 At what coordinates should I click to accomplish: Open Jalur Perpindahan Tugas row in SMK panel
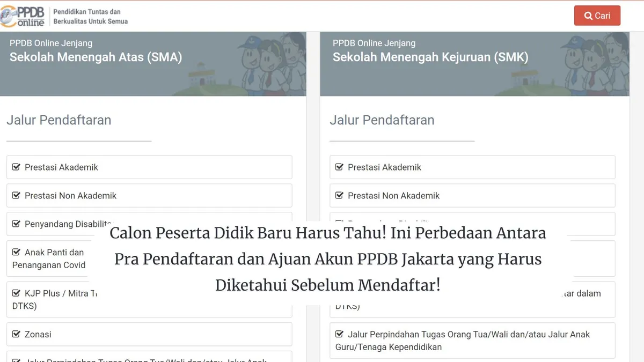click(x=472, y=341)
